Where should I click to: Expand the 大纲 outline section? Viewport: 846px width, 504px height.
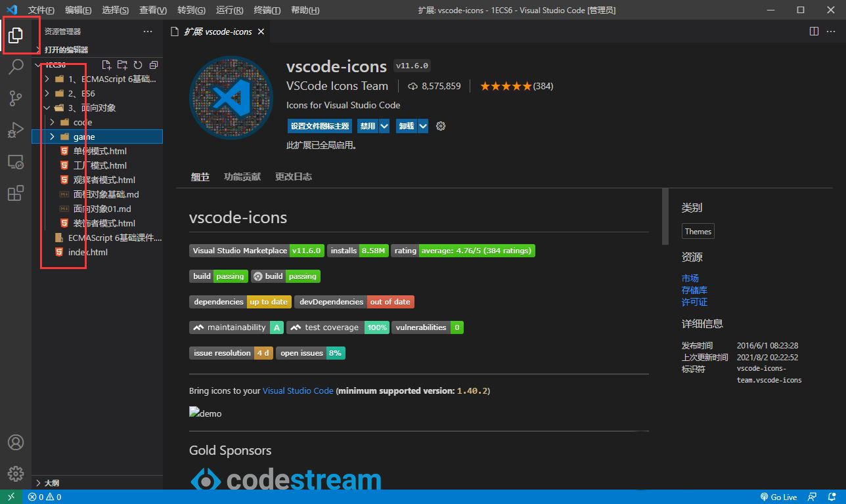(x=97, y=482)
